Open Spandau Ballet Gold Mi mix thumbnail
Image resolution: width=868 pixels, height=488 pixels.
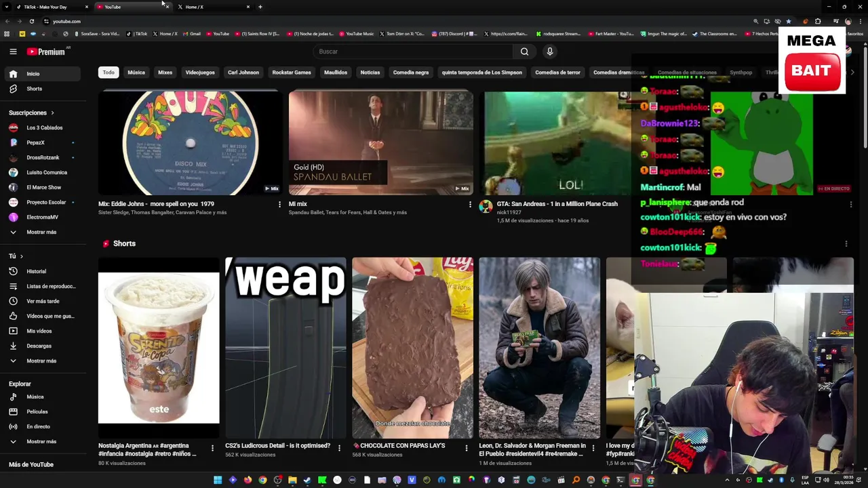(381, 142)
